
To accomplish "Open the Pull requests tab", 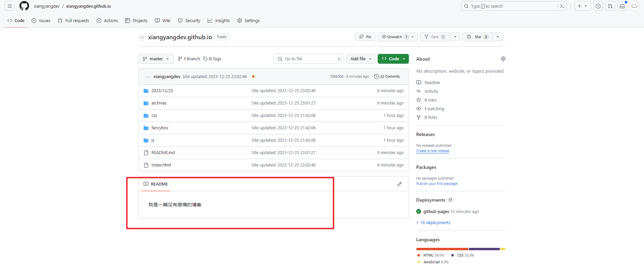I will pos(73,20).
